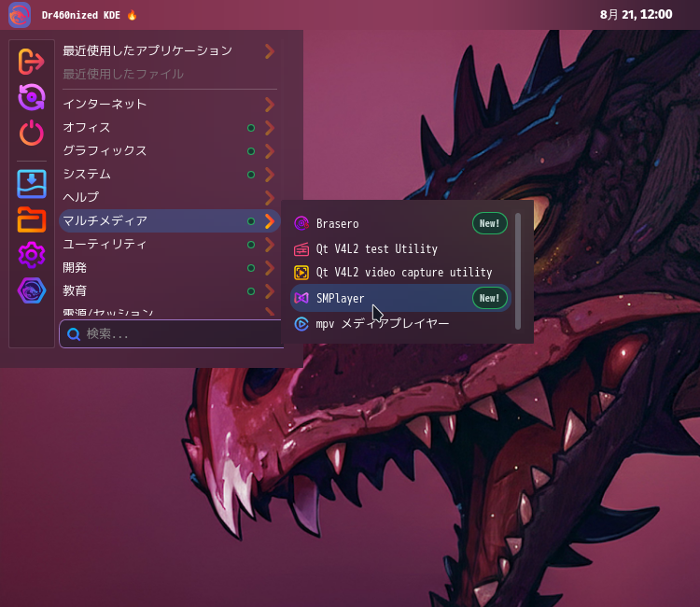The height and width of the screenshot is (607, 700).
Task: Click the New! badge next to Brasero
Action: pyautogui.click(x=490, y=223)
